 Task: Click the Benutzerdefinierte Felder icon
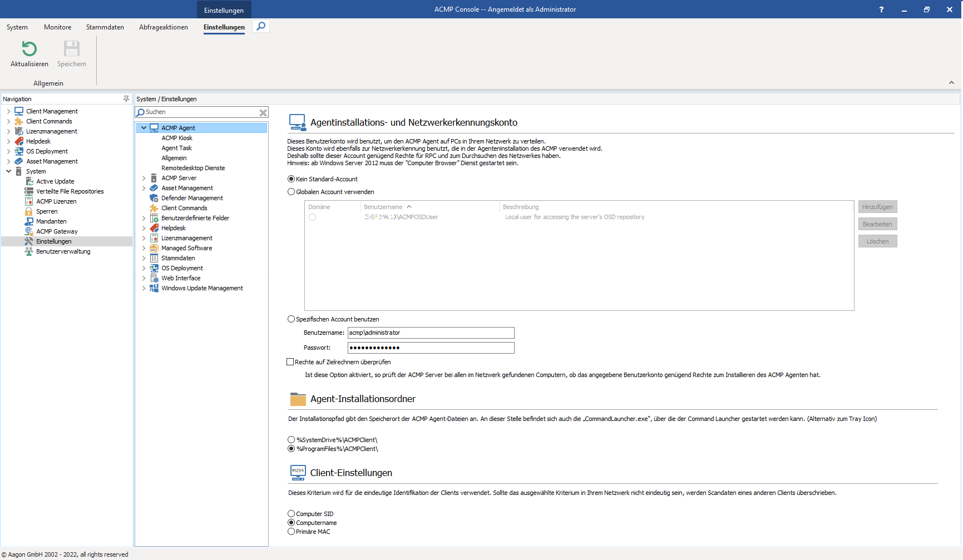(x=154, y=218)
